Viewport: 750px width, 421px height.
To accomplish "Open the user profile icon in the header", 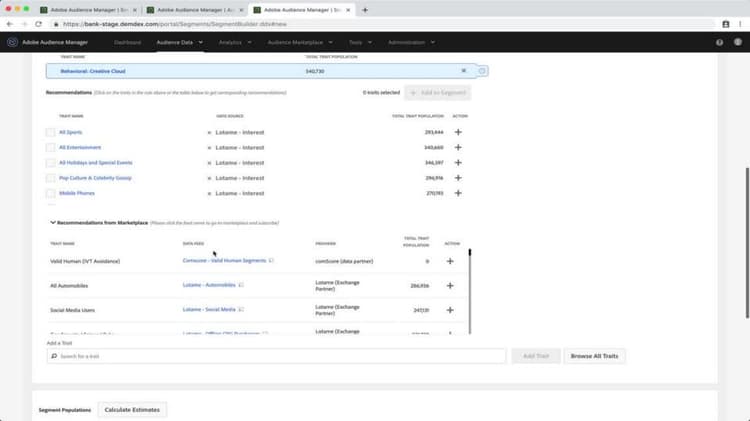I will tap(738, 42).
